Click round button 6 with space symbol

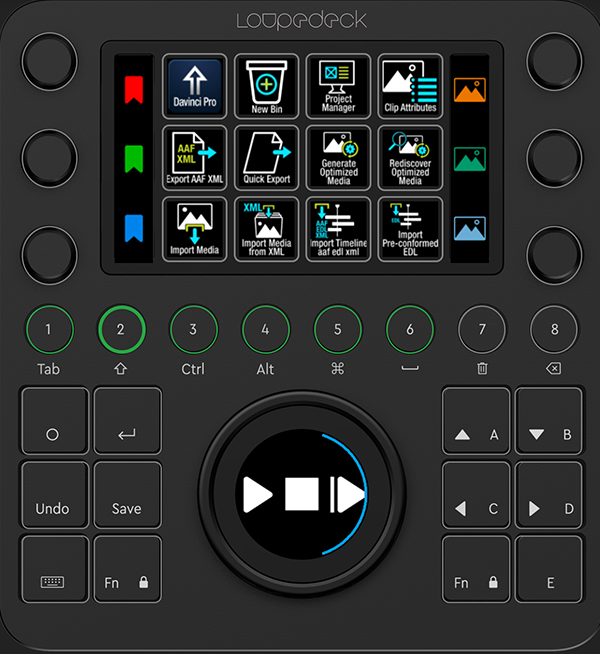pyautogui.click(x=410, y=330)
